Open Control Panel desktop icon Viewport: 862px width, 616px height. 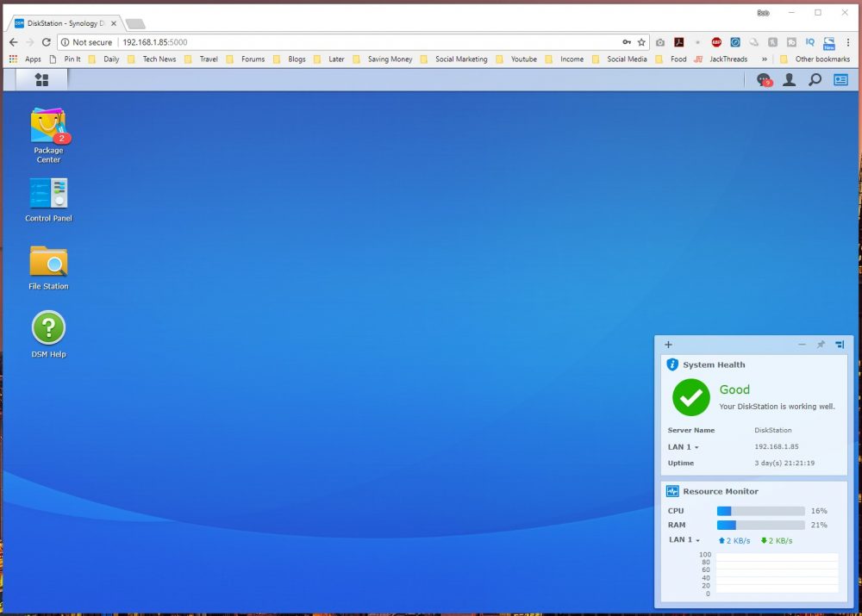click(x=48, y=200)
